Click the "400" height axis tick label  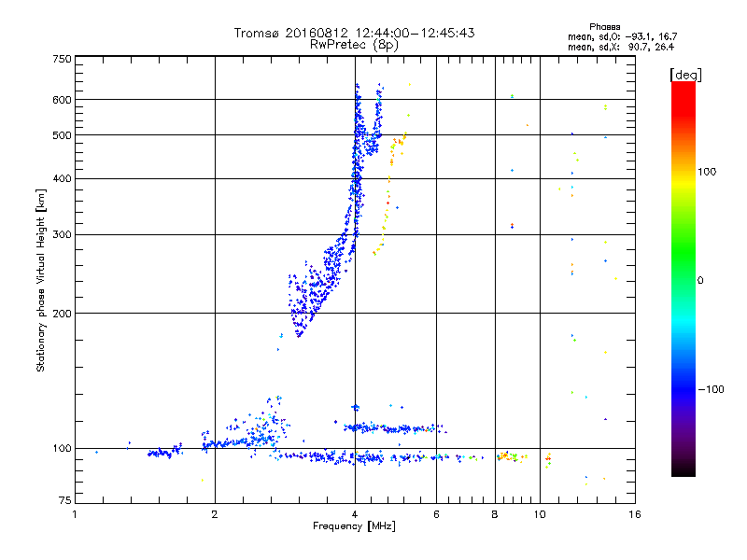(x=62, y=179)
